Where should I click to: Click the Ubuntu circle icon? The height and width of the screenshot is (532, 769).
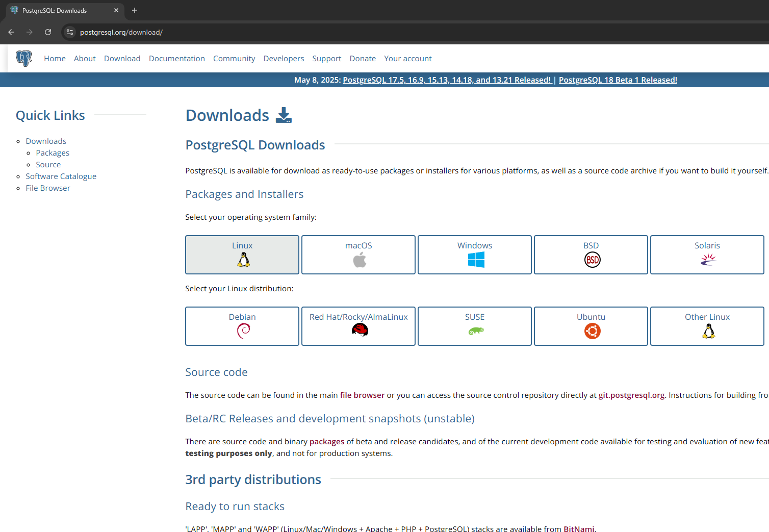592,332
